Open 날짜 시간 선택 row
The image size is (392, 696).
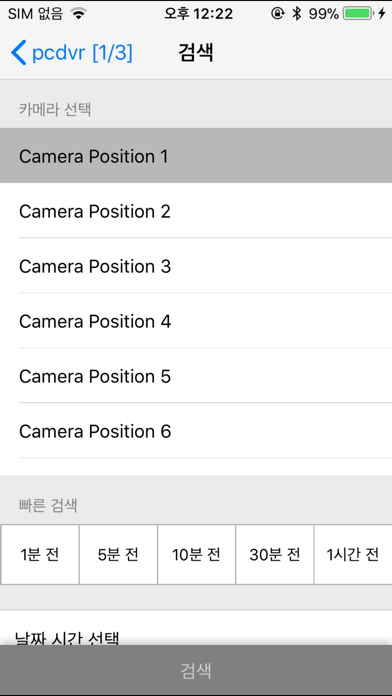click(x=196, y=628)
